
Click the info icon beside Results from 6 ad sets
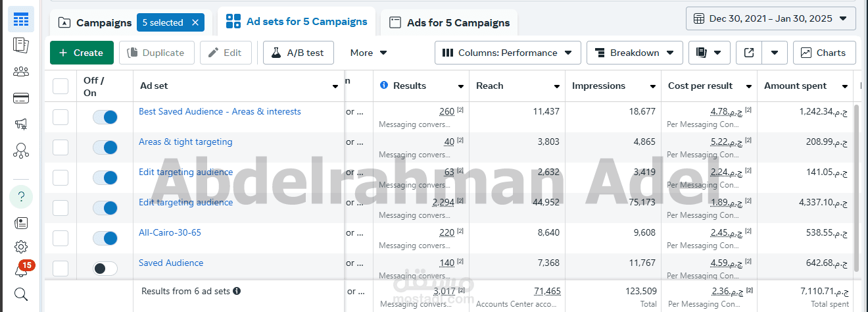tap(237, 291)
